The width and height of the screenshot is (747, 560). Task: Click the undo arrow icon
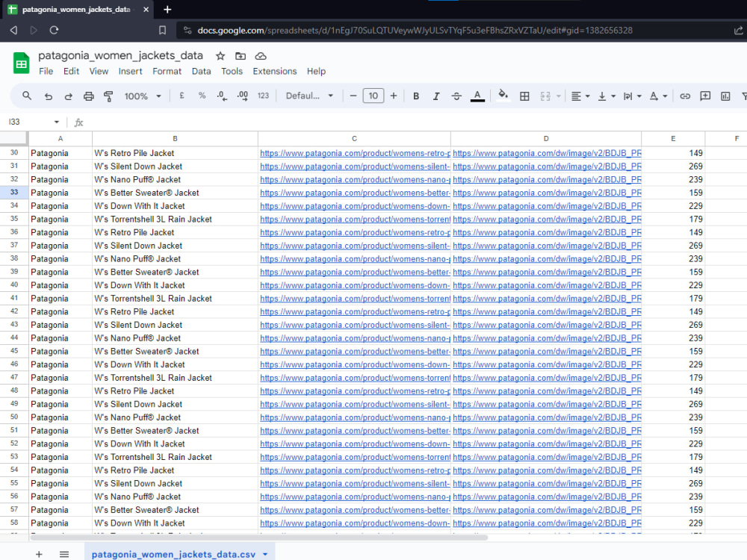(48, 96)
